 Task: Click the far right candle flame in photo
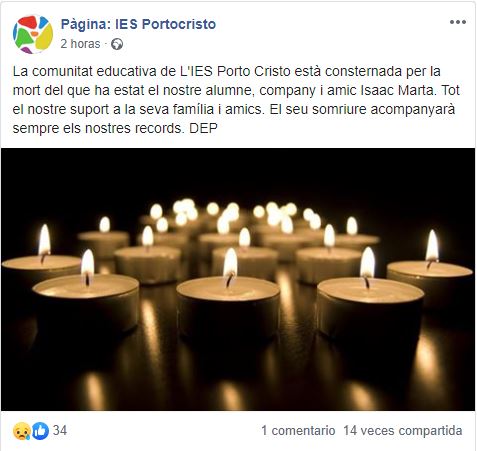[x=432, y=246]
